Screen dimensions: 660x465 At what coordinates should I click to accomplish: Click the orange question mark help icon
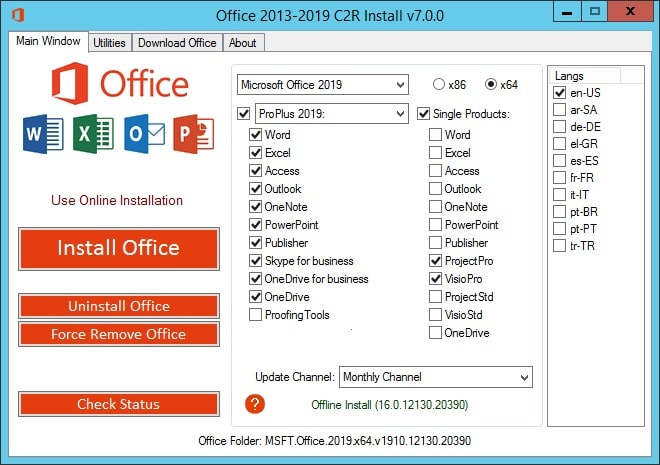255,403
